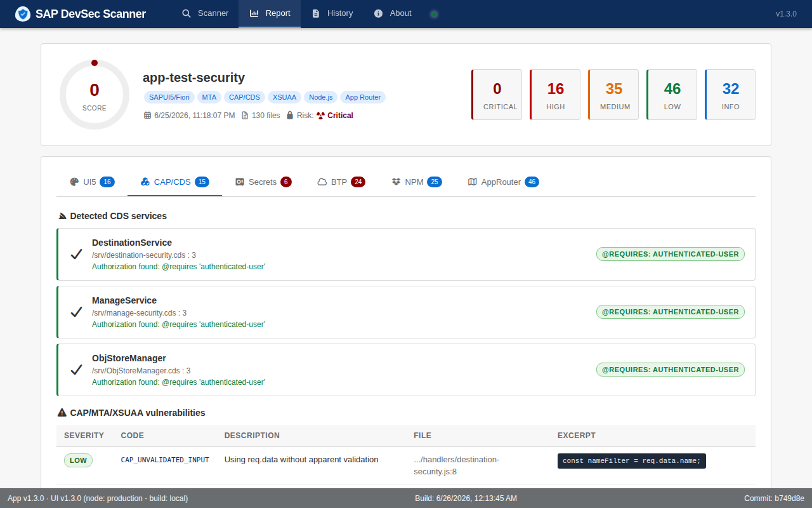812x508 pixels.
Task: Click the Info count card showing 32
Action: pyautogui.click(x=730, y=95)
